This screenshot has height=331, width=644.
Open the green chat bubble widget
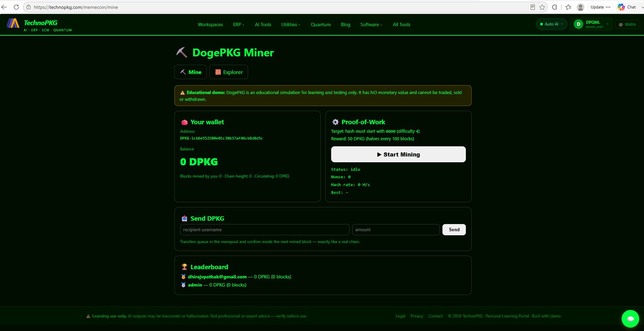630,319
